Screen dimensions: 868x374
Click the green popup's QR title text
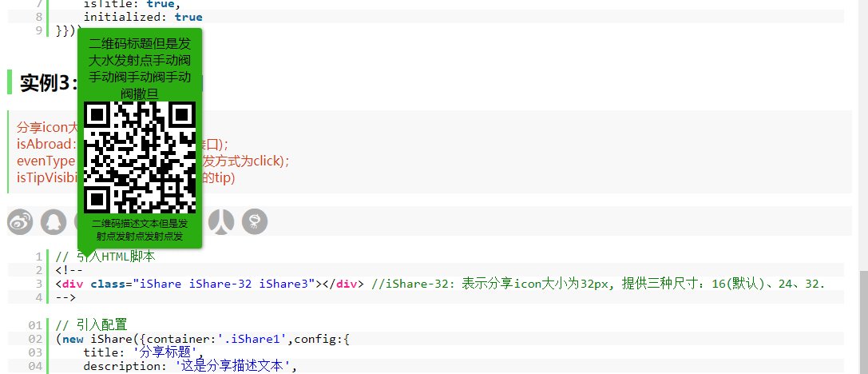click(x=140, y=69)
